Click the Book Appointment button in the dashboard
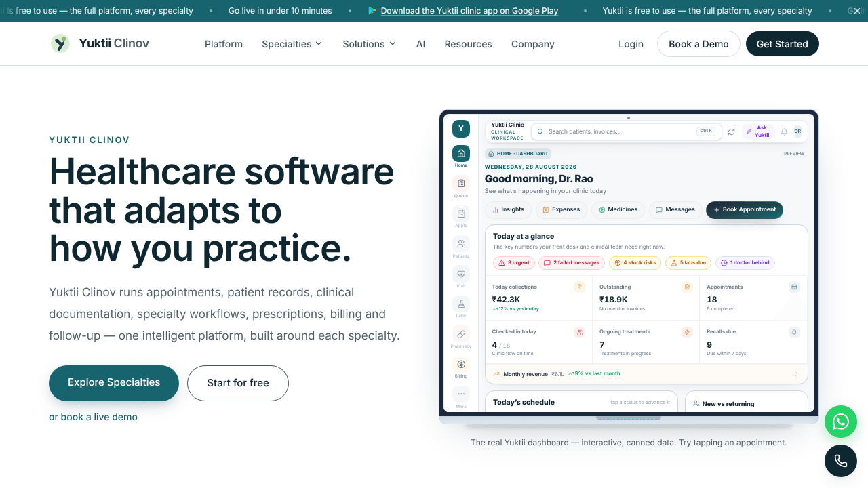Viewport: 868px width, 488px height. click(745, 210)
